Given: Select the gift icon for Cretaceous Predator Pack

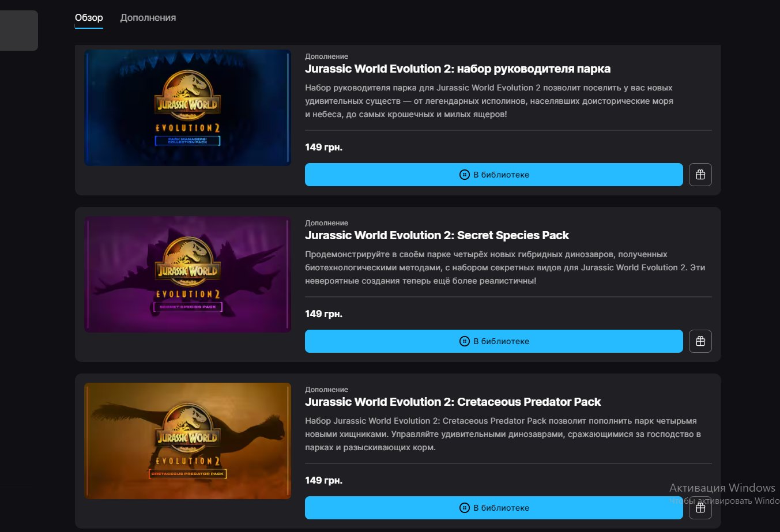Looking at the screenshot, I should [x=700, y=508].
